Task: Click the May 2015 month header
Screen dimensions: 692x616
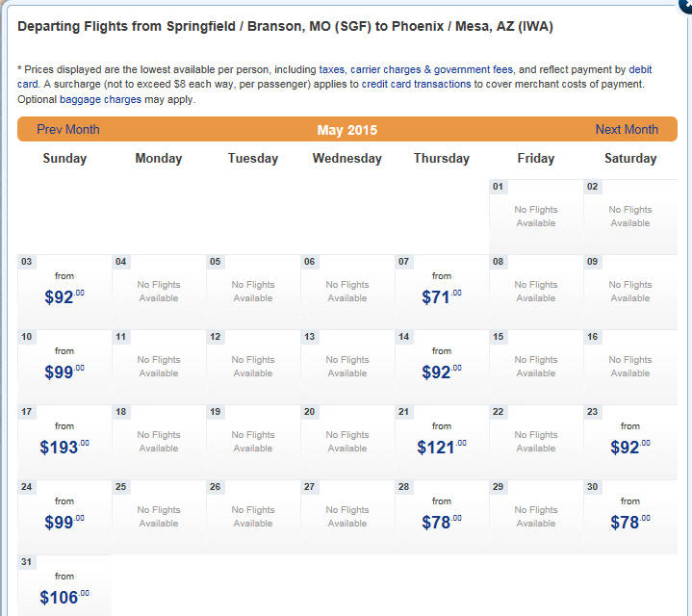Action: 346,130
